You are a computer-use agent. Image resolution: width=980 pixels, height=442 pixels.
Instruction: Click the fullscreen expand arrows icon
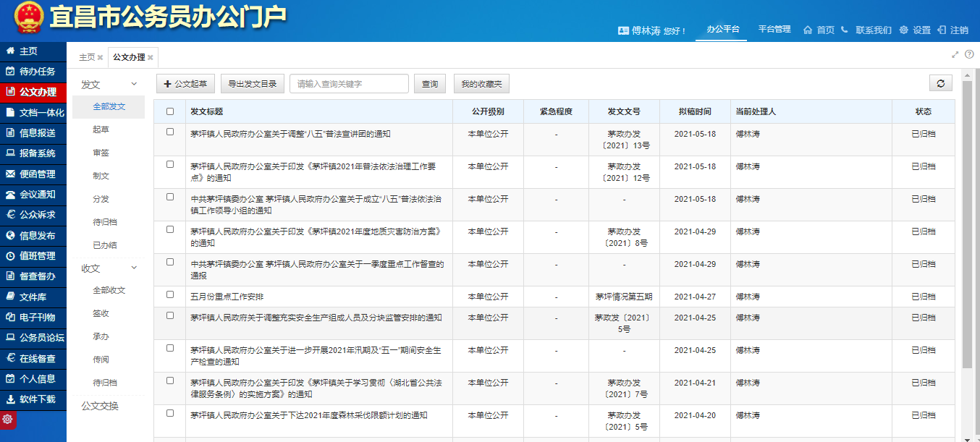pos(955,54)
